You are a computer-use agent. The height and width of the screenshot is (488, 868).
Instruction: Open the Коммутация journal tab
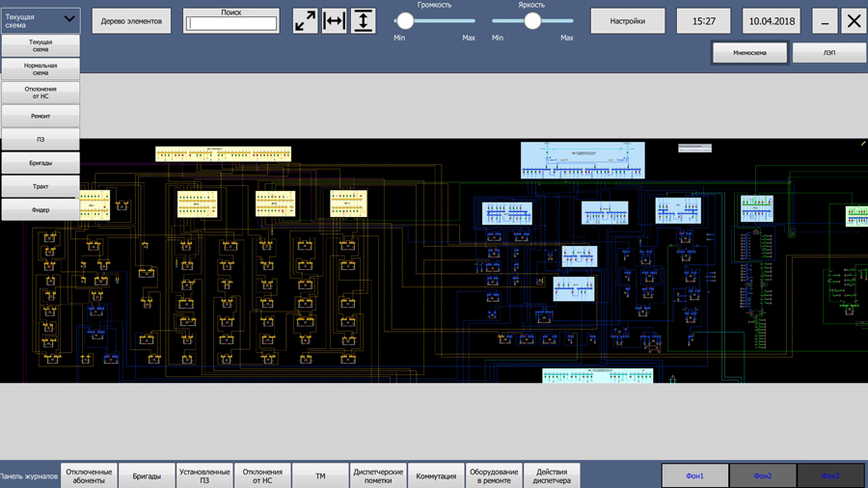pyautogui.click(x=436, y=475)
